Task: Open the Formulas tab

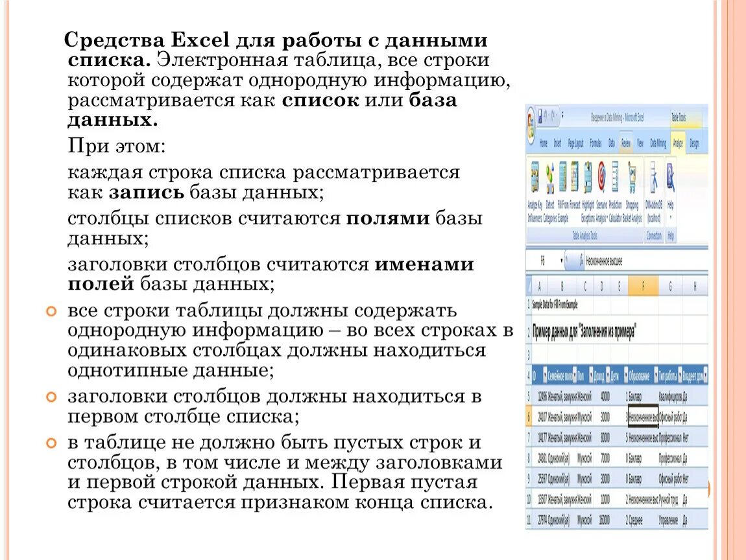Action: click(596, 143)
